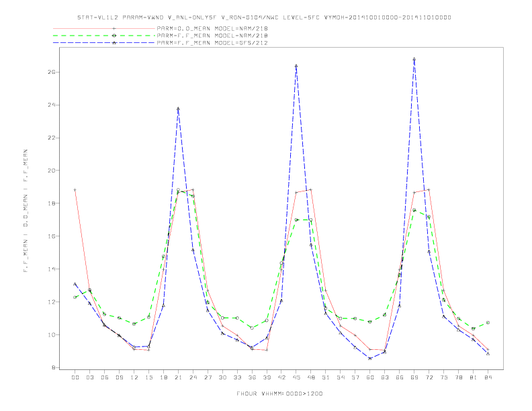Click x-axis tick label 21
Image resolution: width=532 pixels, height=411 pixels.
(x=178, y=377)
